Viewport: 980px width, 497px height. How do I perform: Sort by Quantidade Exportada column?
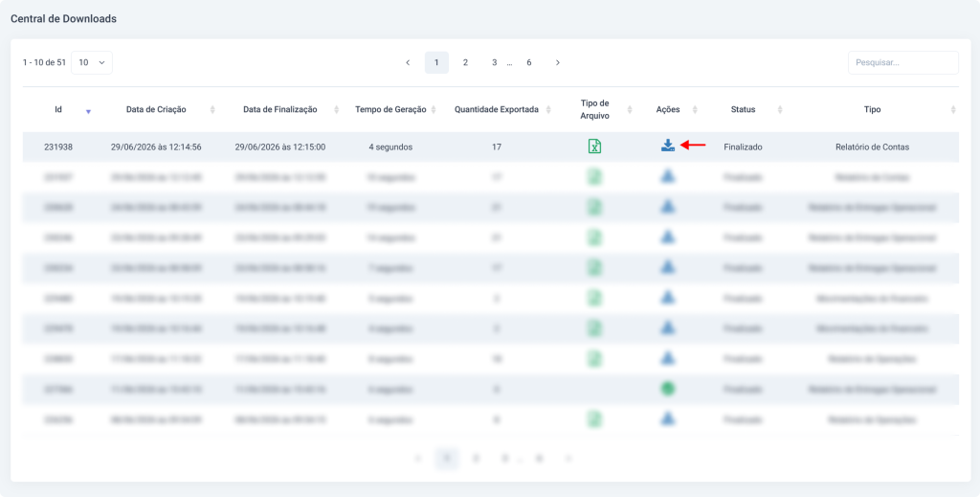[x=548, y=109]
